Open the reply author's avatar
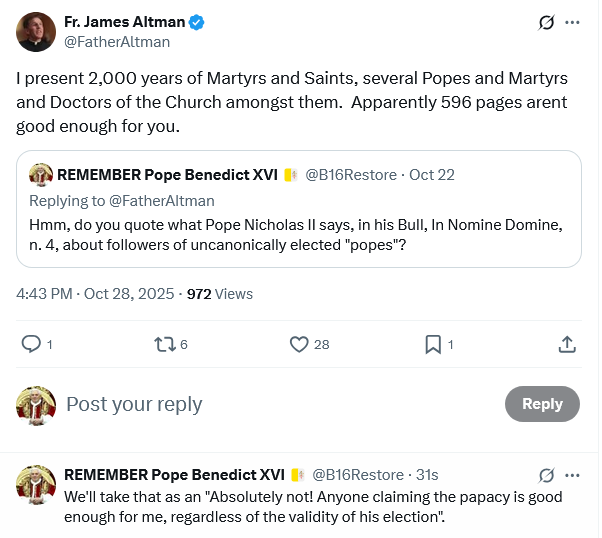The height and width of the screenshot is (538, 602). tap(36, 484)
